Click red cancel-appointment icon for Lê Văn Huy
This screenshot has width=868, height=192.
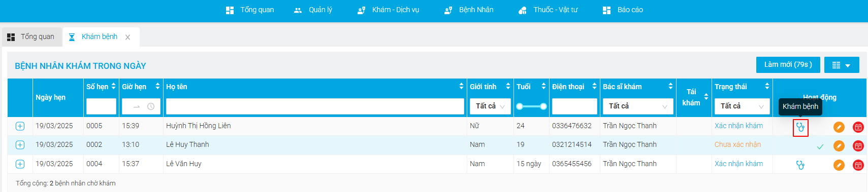click(x=858, y=165)
